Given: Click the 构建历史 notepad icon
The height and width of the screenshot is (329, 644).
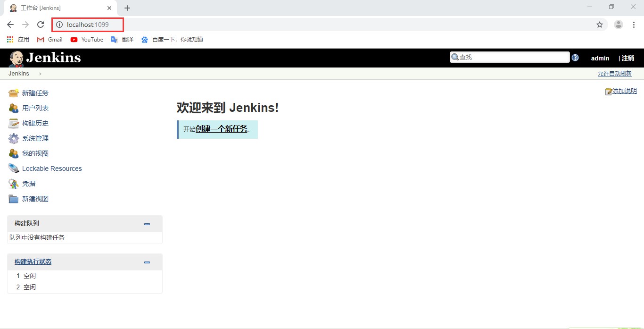Looking at the screenshot, I should pyautogui.click(x=14, y=123).
